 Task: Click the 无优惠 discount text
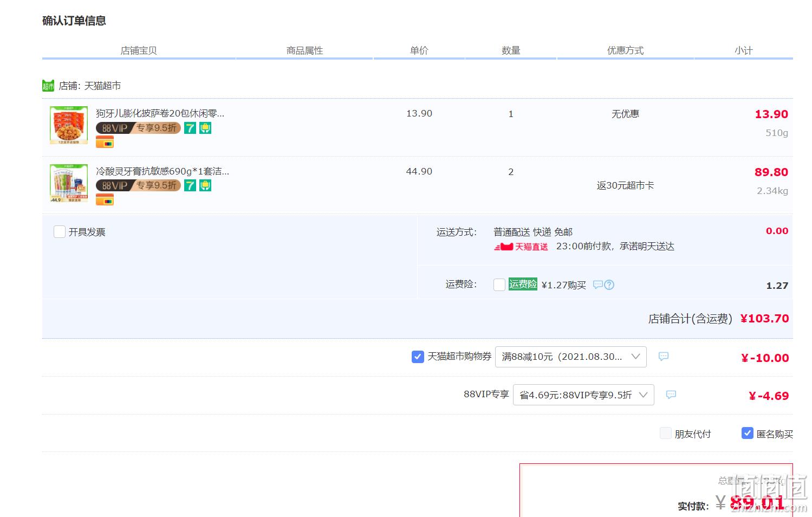coord(625,114)
